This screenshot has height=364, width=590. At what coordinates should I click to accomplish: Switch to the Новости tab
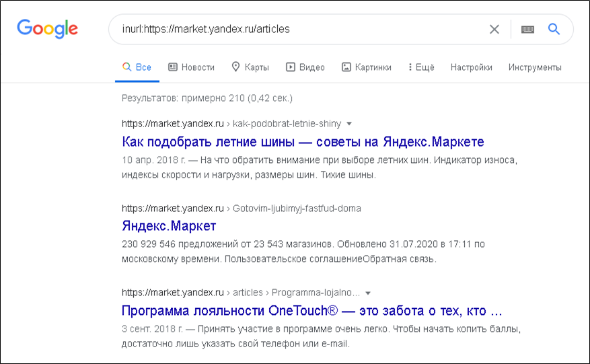click(191, 67)
